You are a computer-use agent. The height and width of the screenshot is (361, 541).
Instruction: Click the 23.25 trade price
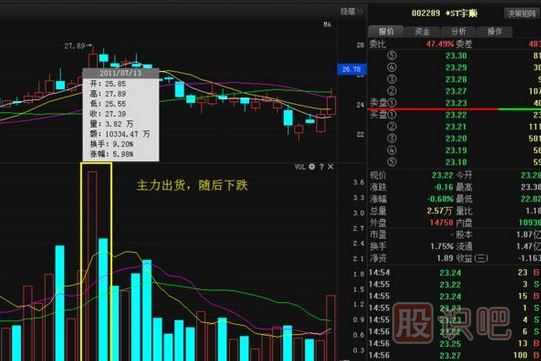pyautogui.click(x=450, y=344)
